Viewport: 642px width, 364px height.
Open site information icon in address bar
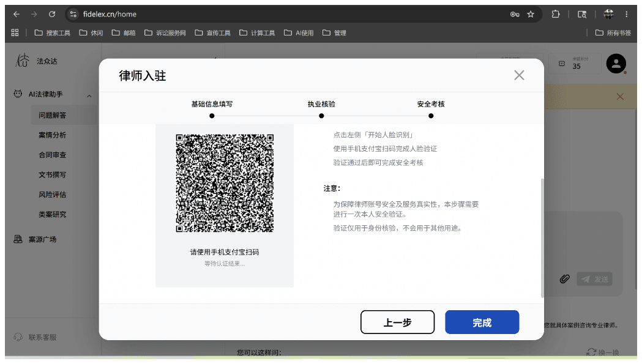pos(73,14)
